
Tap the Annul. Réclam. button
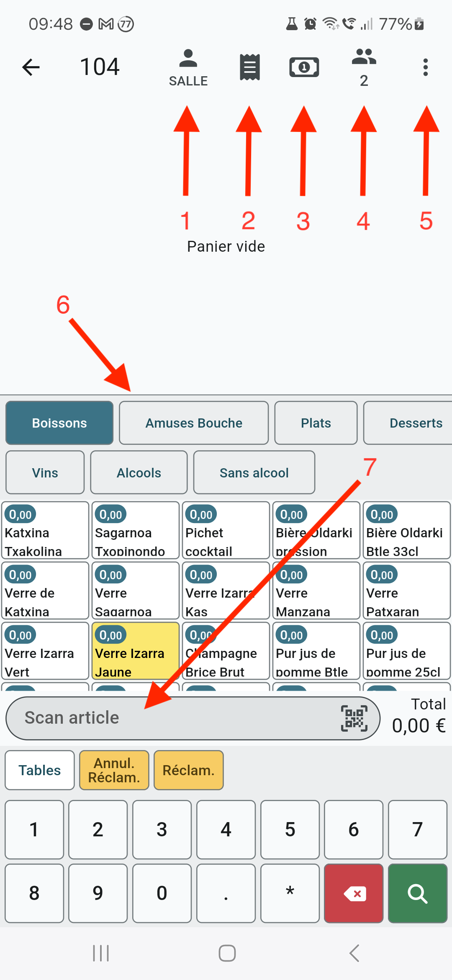coord(114,770)
